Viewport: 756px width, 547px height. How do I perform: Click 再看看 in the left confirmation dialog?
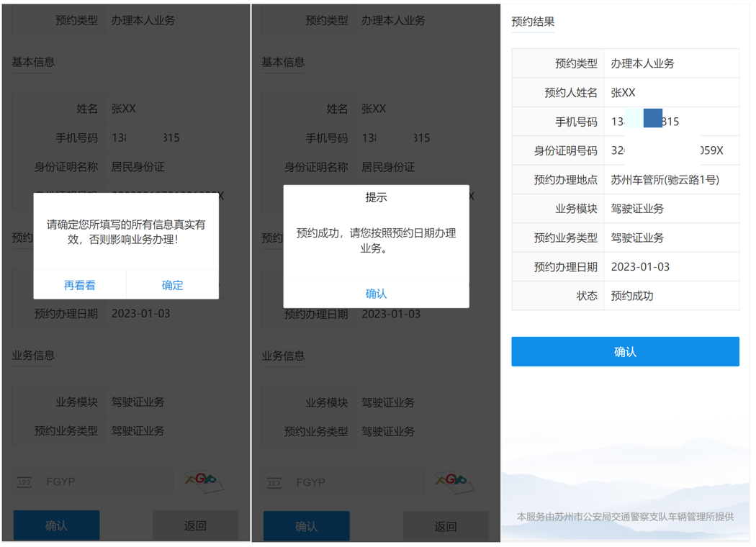click(79, 285)
